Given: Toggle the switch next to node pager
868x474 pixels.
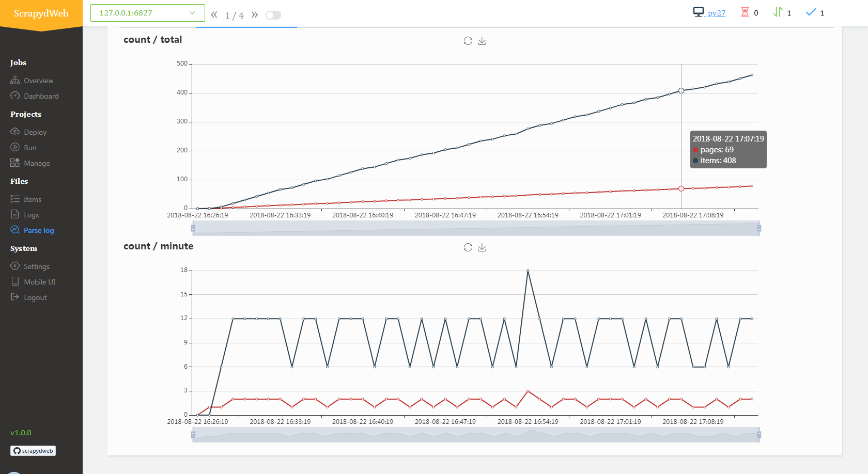Looking at the screenshot, I should point(273,15).
